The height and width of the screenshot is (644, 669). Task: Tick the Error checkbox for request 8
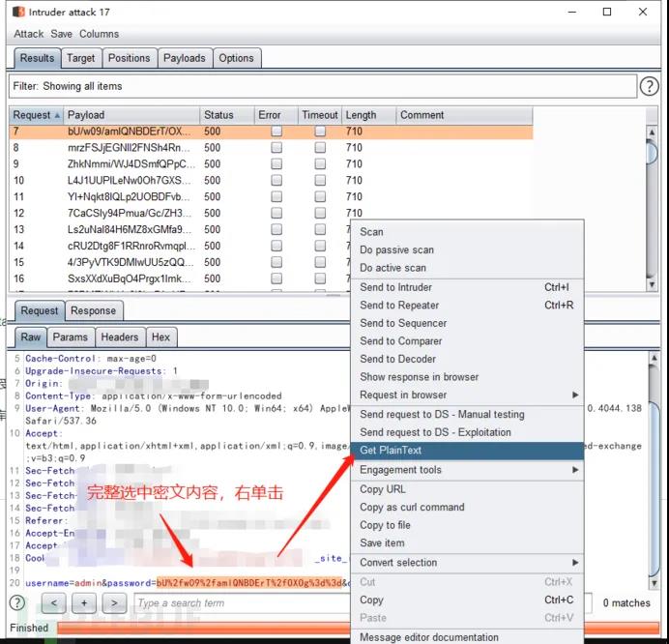(x=276, y=148)
